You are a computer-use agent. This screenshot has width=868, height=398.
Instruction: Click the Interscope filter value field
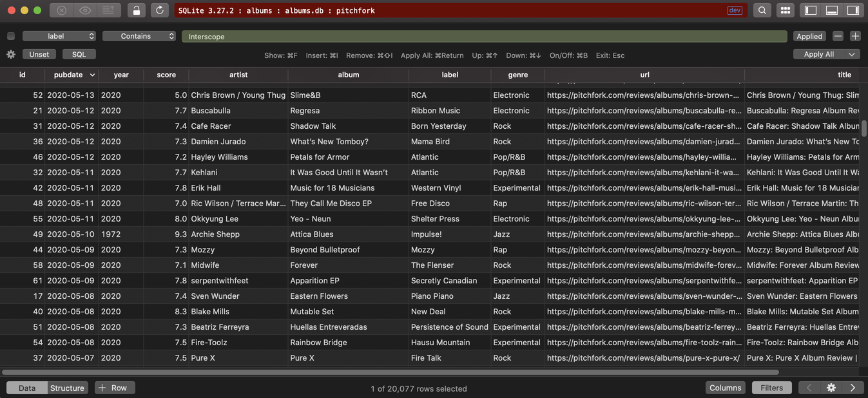(x=484, y=37)
